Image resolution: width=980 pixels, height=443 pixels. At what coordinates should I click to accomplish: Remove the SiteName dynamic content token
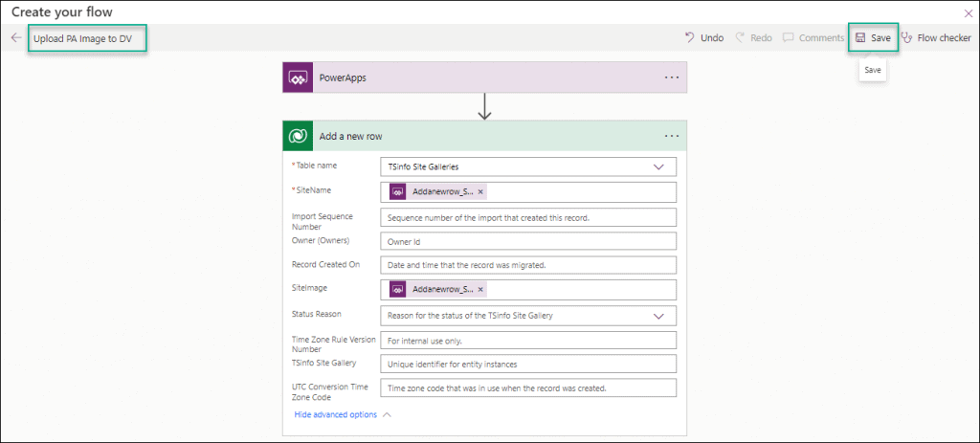point(480,192)
